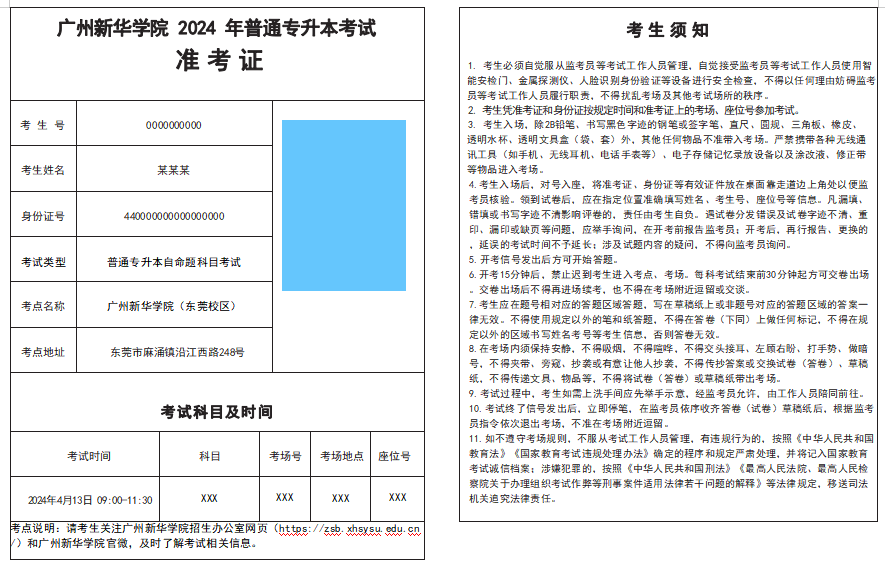This screenshot has height=570, width=885.
Task: Click the exam date cell 2024年4月13日 09:00-11:30
Action: (89, 499)
